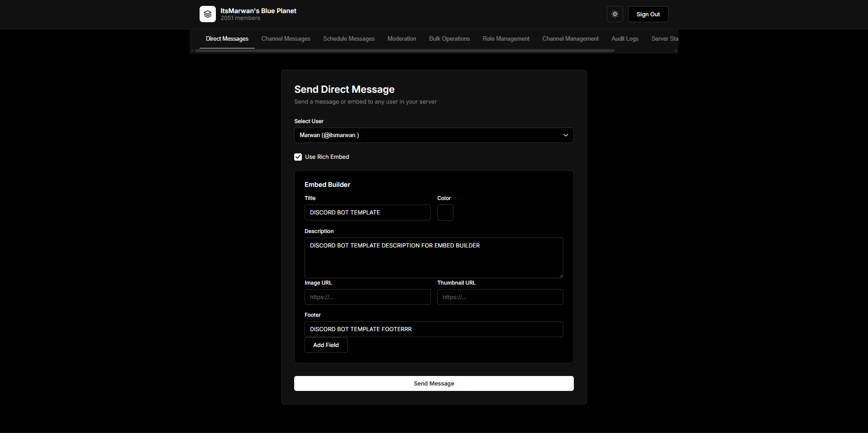
Task: Click the embed Title input field
Action: pos(367,213)
